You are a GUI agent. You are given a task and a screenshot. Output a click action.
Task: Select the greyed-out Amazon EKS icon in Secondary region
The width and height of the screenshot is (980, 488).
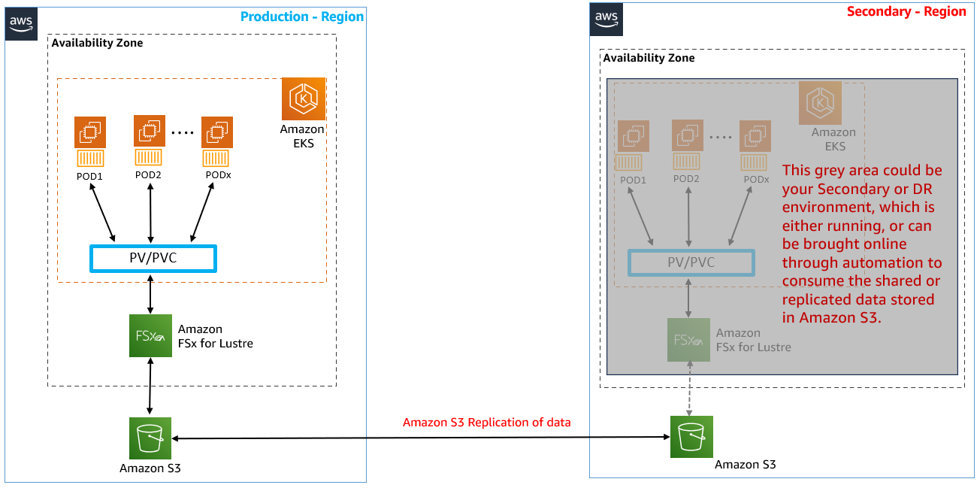[x=820, y=102]
